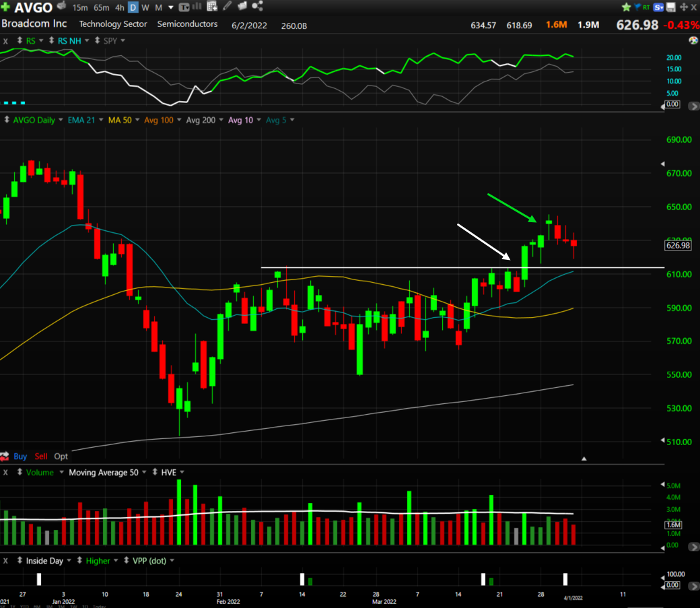Image resolution: width=700 pixels, height=608 pixels.
Task: Click the sort arrows left of Inside Day
Action: (x=20, y=560)
